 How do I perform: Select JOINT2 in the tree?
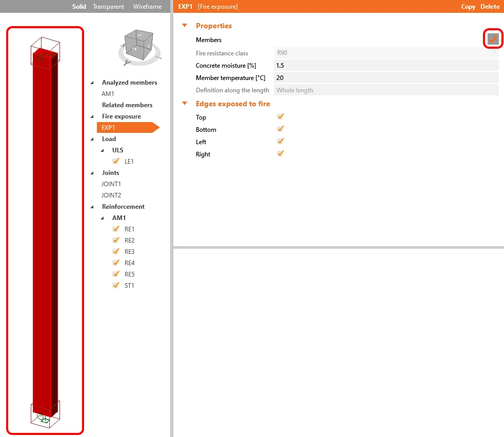coord(111,195)
